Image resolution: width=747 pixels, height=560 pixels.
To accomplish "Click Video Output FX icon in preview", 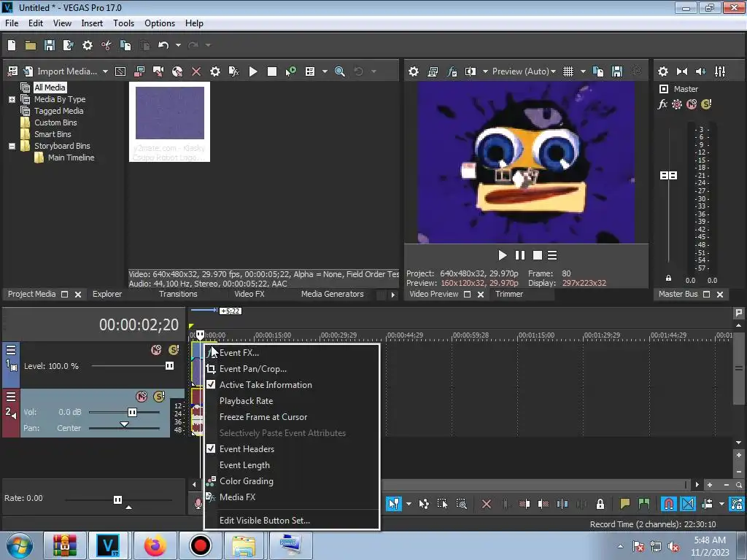I will pyautogui.click(x=452, y=71).
